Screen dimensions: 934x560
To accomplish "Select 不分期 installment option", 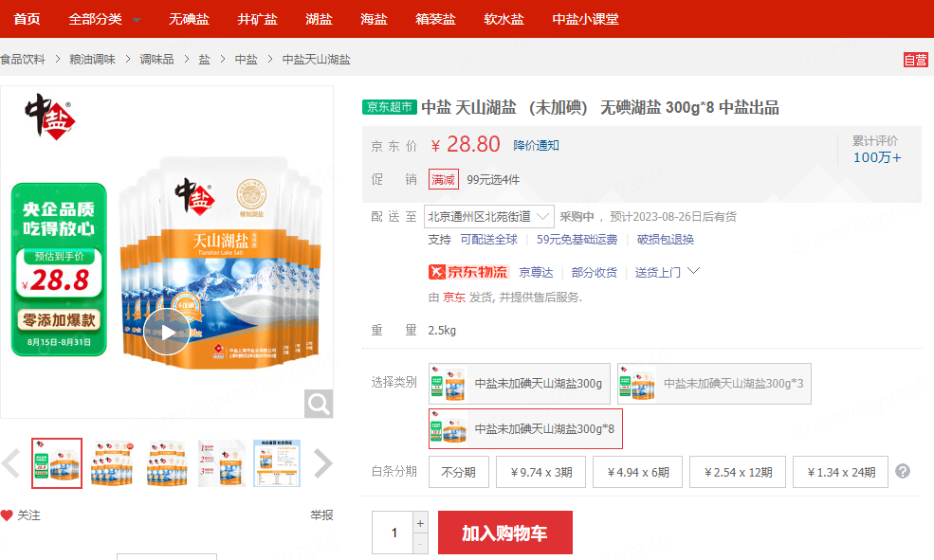I will 459,473.
